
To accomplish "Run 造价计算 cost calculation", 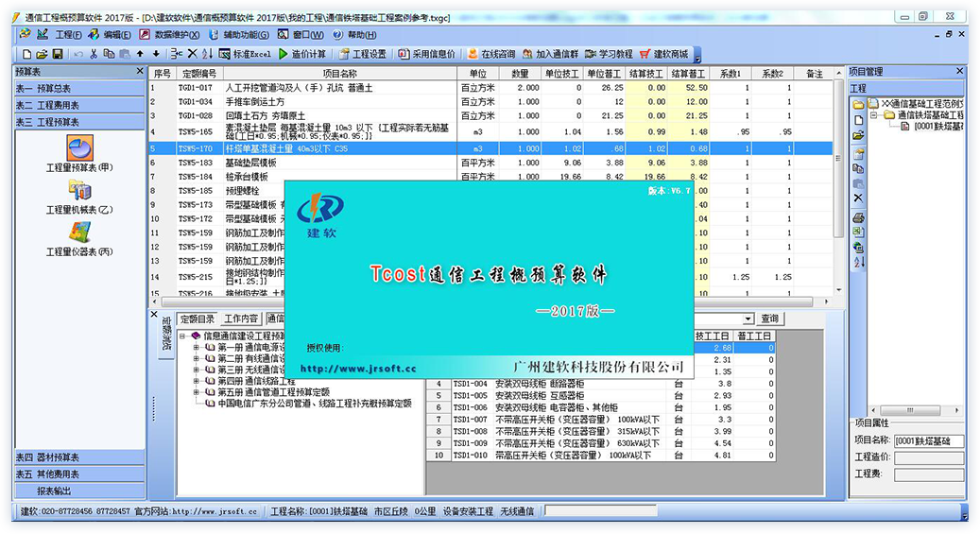I will [x=302, y=55].
